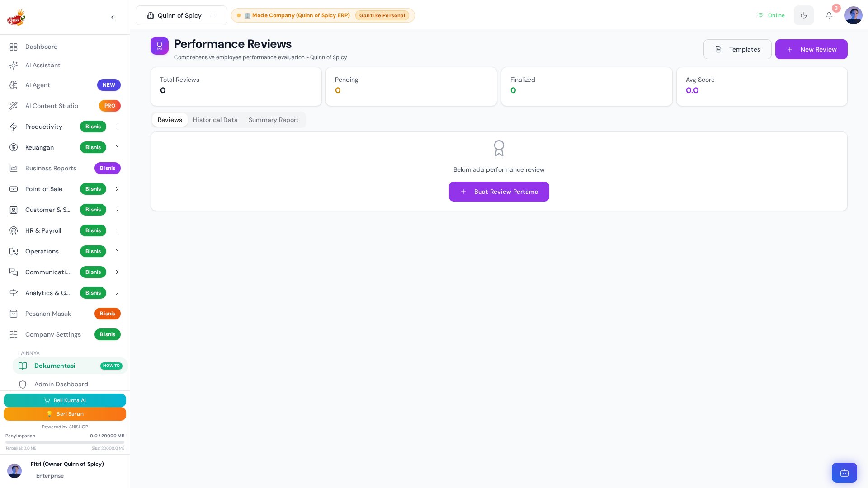Click the Business Reports chart icon
868x488 pixels.
(x=14, y=168)
